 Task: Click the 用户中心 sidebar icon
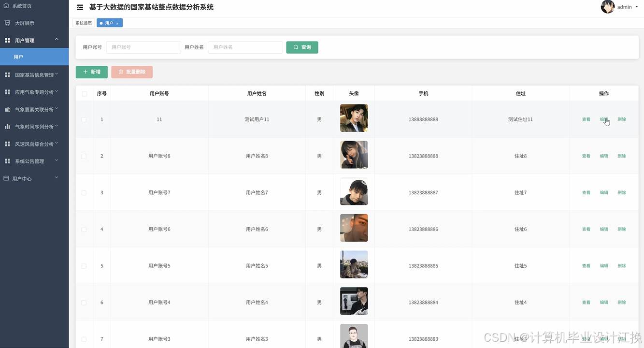click(x=6, y=178)
